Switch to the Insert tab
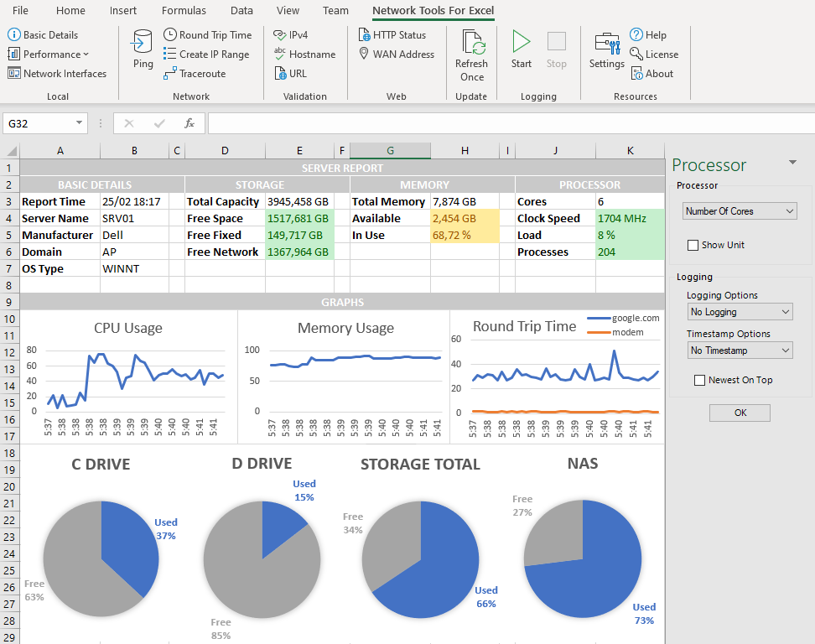 pyautogui.click(x=122, y=10)
